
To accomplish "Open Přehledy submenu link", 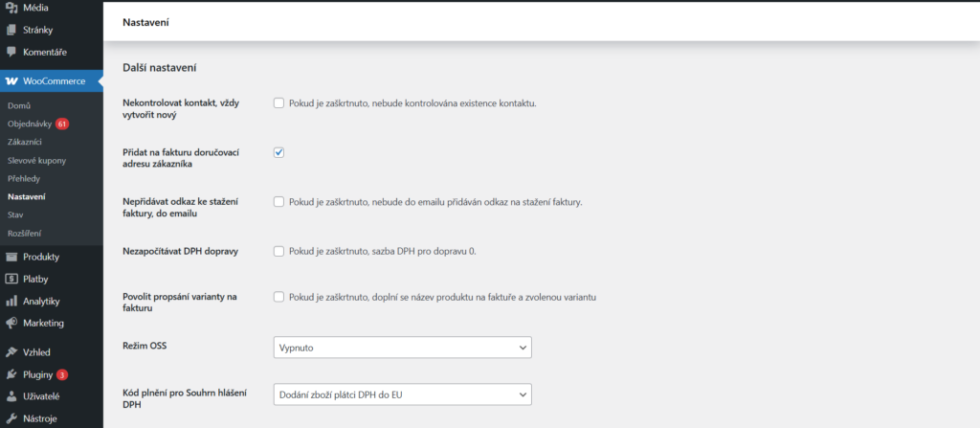I will click(24, 178).
